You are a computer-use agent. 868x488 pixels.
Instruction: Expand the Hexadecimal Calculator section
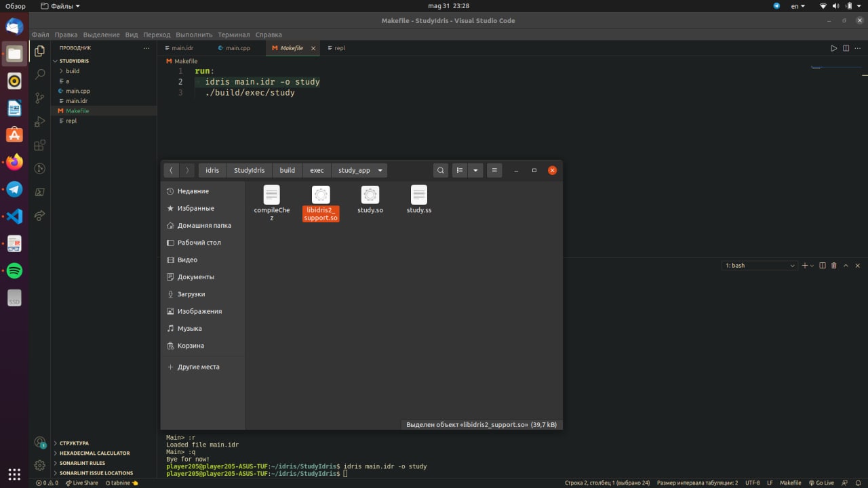(94, 453)
